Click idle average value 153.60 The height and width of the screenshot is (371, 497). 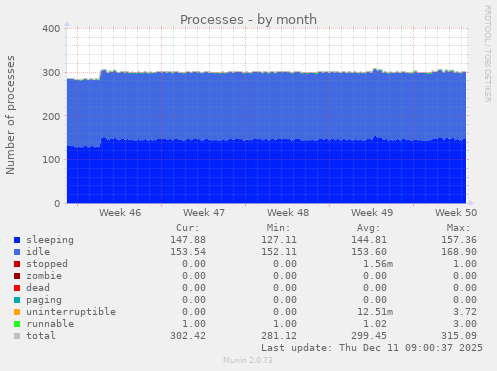pyautogui.click(x=369, y=252)
